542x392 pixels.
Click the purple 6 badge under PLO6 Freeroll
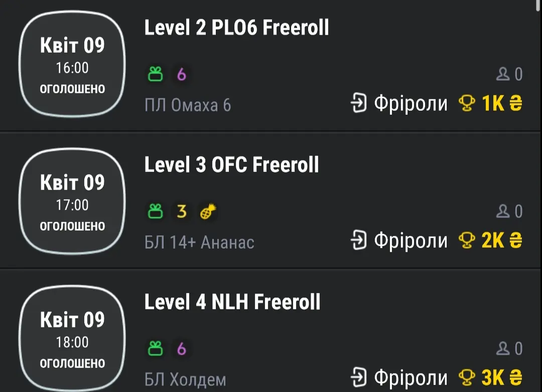click(182, 75)
